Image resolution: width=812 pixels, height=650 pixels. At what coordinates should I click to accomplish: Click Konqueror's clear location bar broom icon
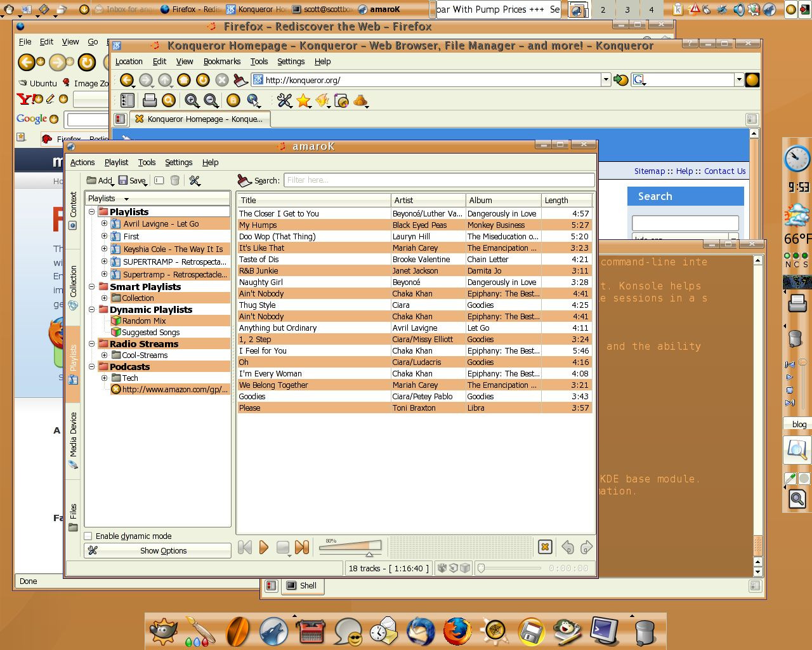[240, 80]
